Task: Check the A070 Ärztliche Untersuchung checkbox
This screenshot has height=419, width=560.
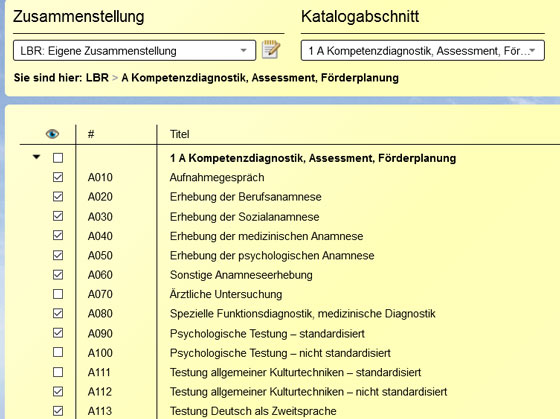Action: point(58,294)
